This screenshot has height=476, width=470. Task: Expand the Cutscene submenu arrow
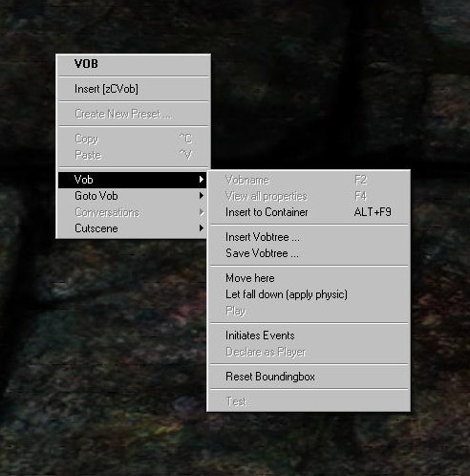pyautogui.click(x=202, y=228)
